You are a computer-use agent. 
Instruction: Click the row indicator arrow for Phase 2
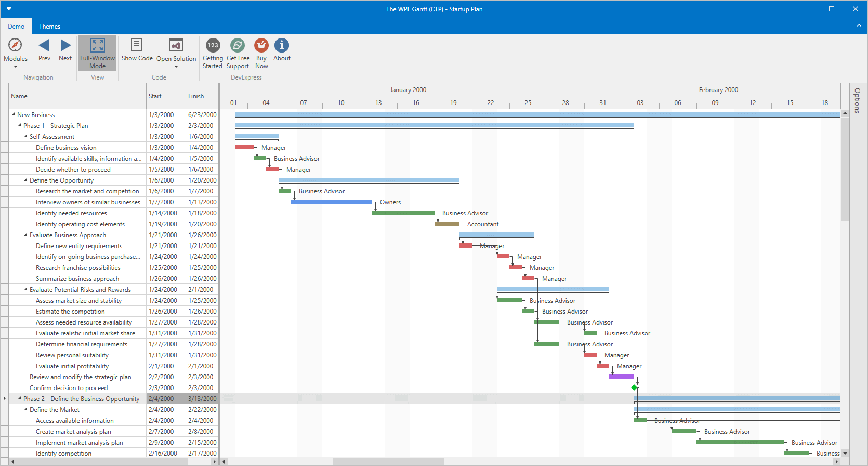pos(5,399)
